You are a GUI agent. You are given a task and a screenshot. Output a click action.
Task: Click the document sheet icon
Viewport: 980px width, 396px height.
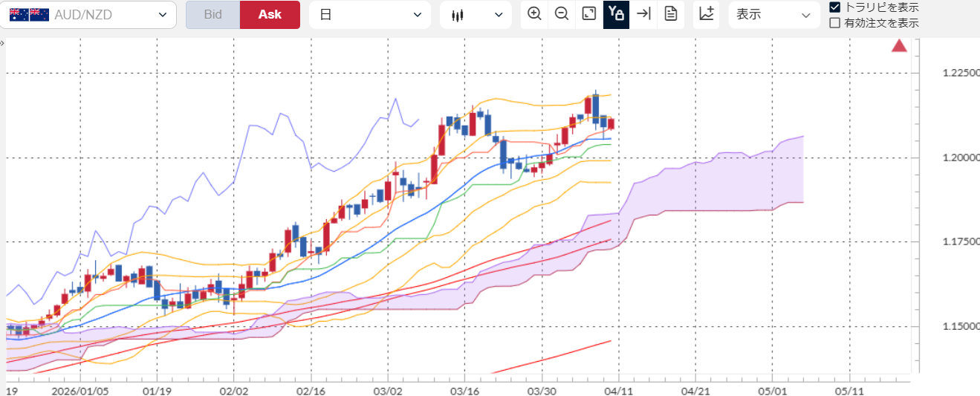pos(671,14)
